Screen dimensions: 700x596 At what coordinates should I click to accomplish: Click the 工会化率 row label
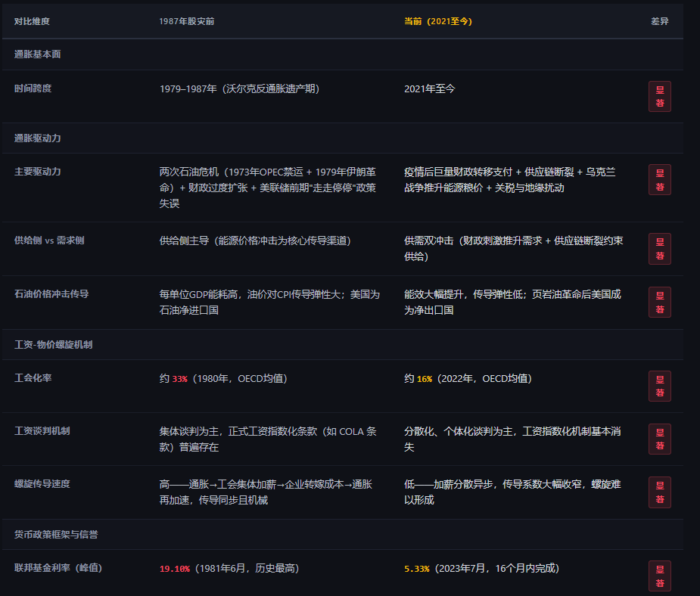coord(33,378)
